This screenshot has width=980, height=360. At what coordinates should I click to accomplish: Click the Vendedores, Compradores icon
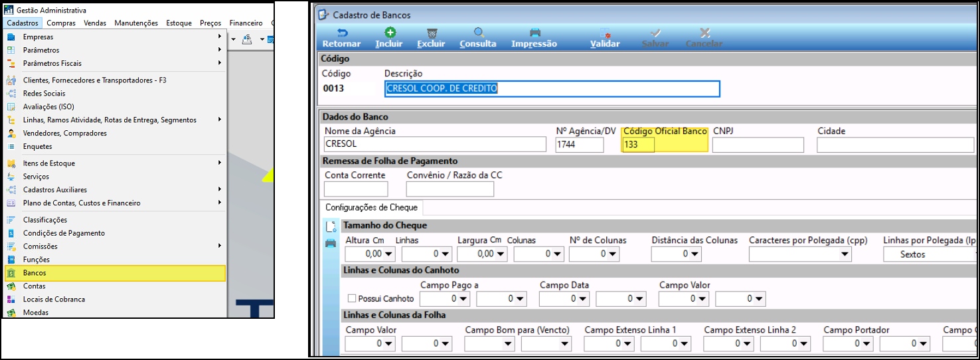tap(11, 133)
